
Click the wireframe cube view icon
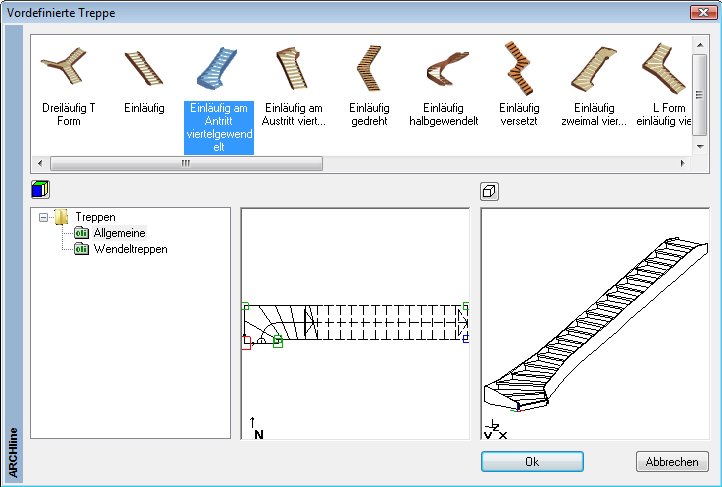pos(489,191)
